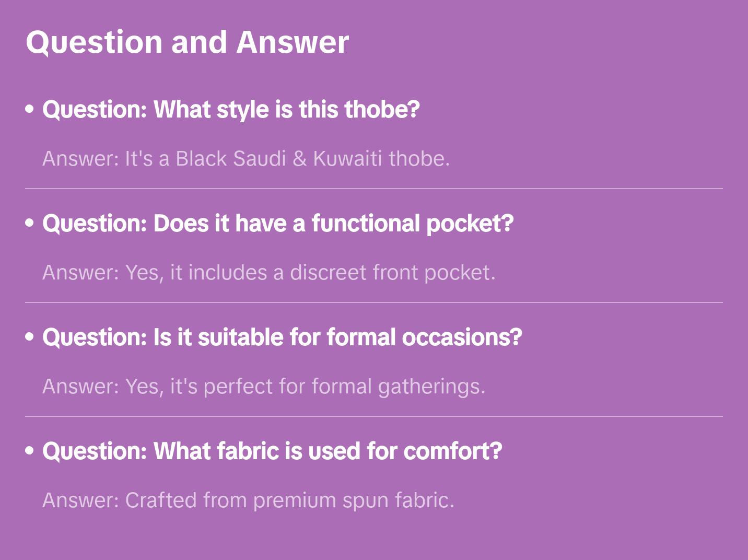
Task: Click the bullet beside the fabric comfort question
Action: [30, 451]
